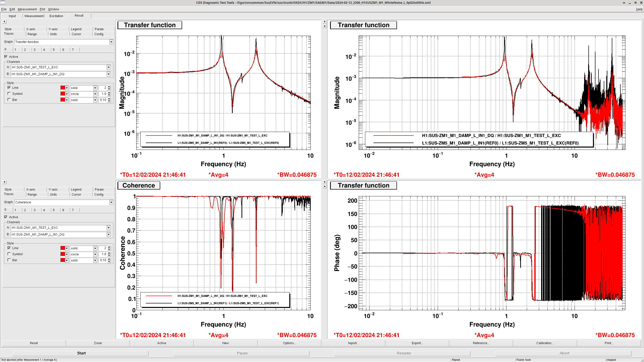This screenshot has height=362, width=644.
Task: Increase upper Line width with up stepper
Action: click(109, 86)
